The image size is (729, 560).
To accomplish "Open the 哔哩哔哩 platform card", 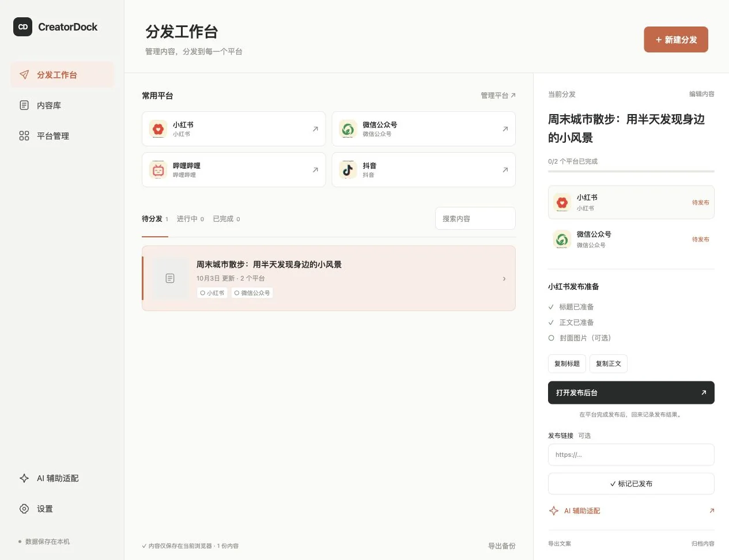I will (x=233, y=170).
